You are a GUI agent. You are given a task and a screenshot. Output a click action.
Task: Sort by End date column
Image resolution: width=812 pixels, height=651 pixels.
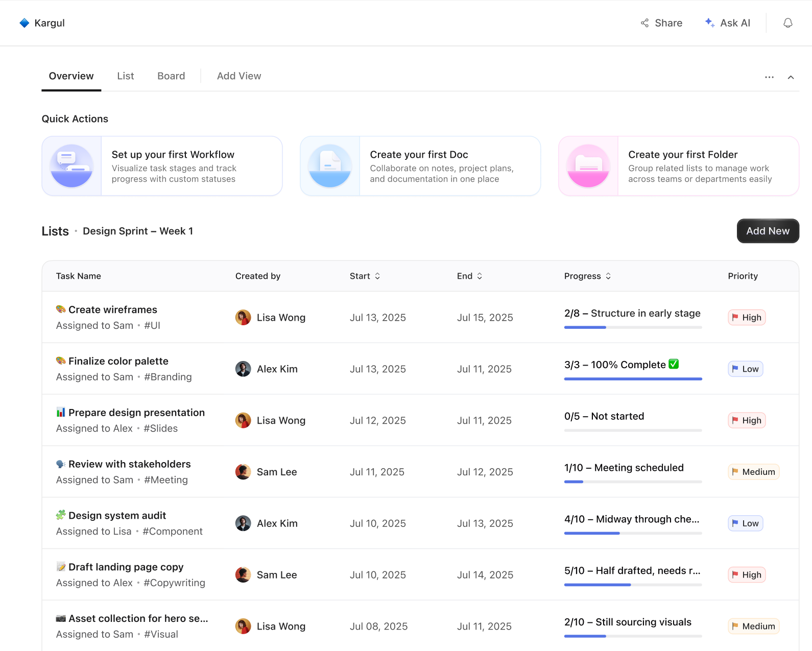pyautogui.click(x=470, y=276)
